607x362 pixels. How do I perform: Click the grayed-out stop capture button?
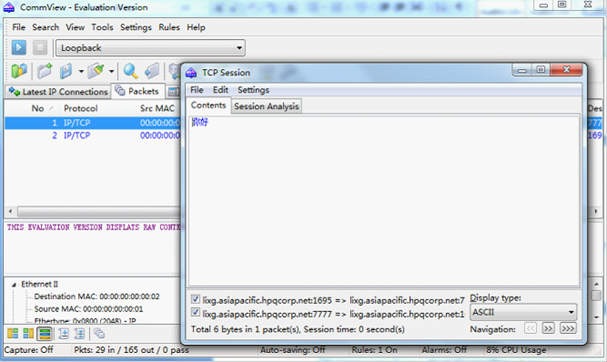(39, 48)
